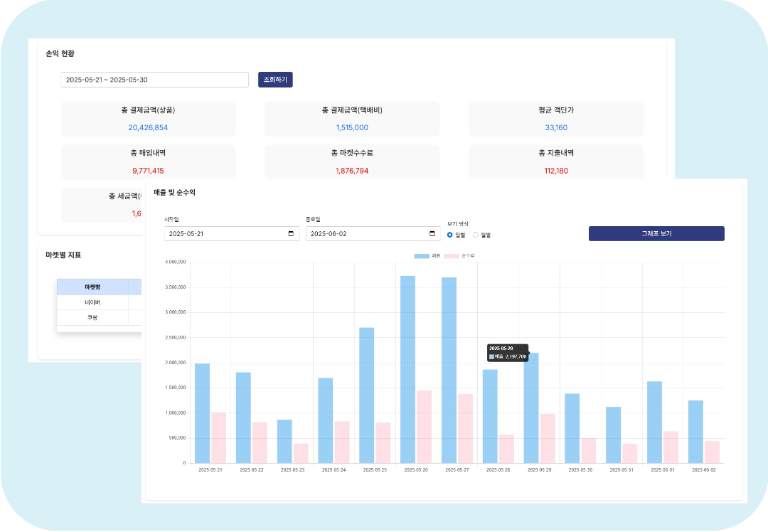
Task: Open the calendar picker icon in 시작일 field
Action: click(x=291, y=234)
